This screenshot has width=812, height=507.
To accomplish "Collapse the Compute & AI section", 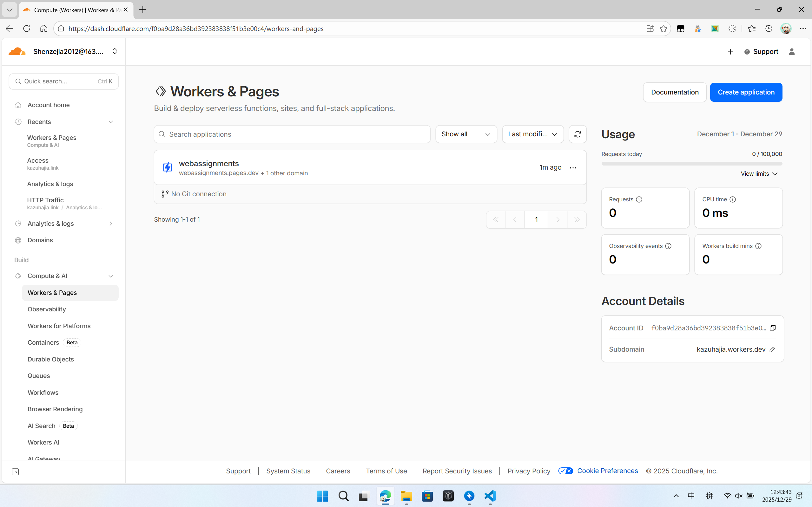I will pyautogui.click(x=111, y=276).
